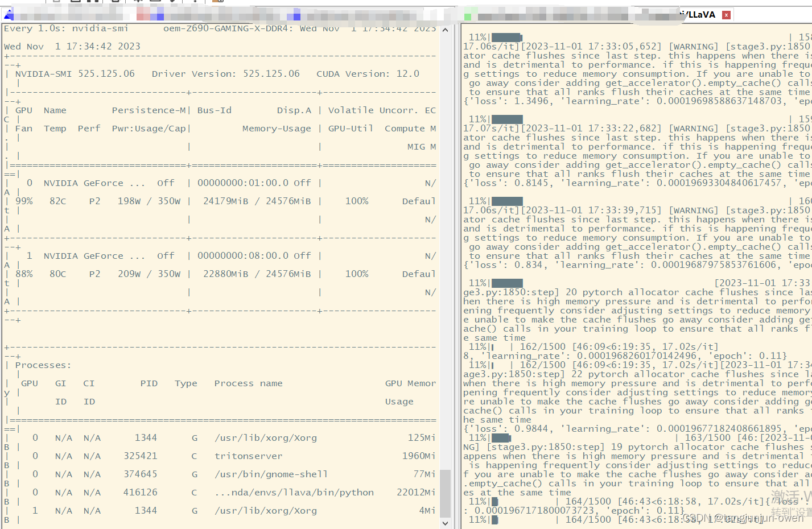Click timestamp '[2023-11-01 17:33:05,652]' in log
The width and height of the screenshot is (812, 529).
592,47
